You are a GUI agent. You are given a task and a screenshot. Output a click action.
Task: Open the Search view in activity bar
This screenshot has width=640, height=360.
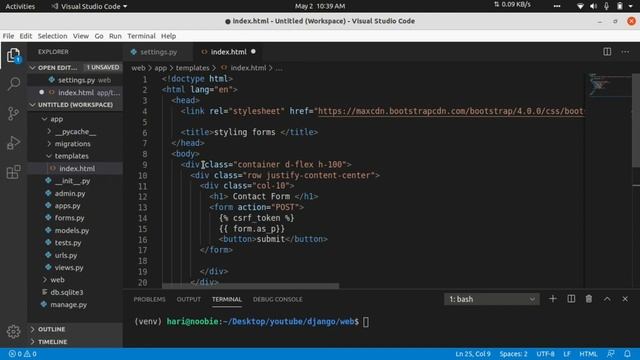[x=13, y=84]
